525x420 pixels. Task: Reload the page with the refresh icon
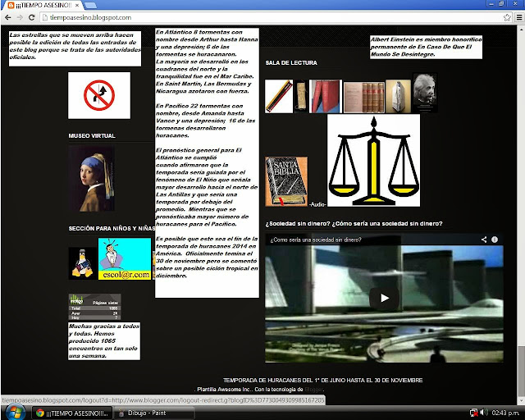[31, 17]
